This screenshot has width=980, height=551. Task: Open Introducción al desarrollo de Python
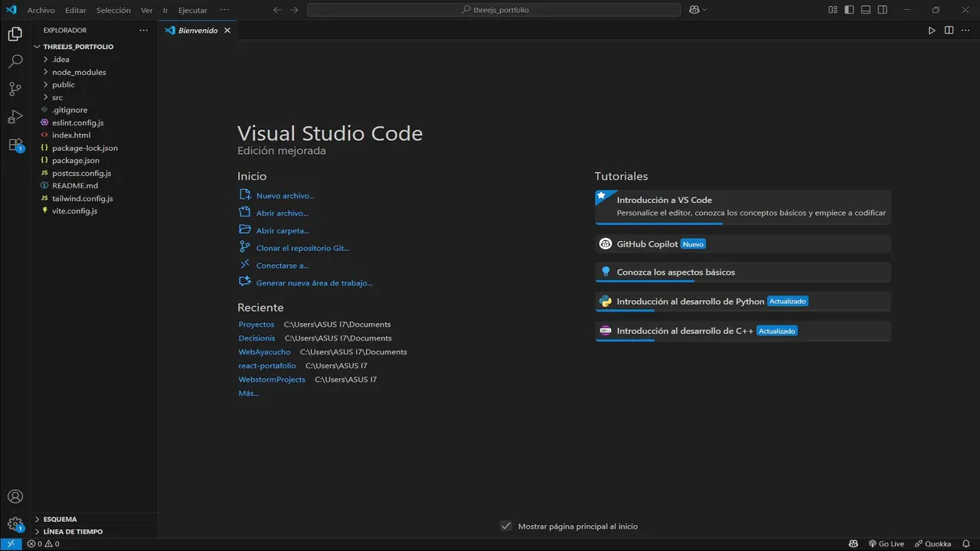click(743, 302)
